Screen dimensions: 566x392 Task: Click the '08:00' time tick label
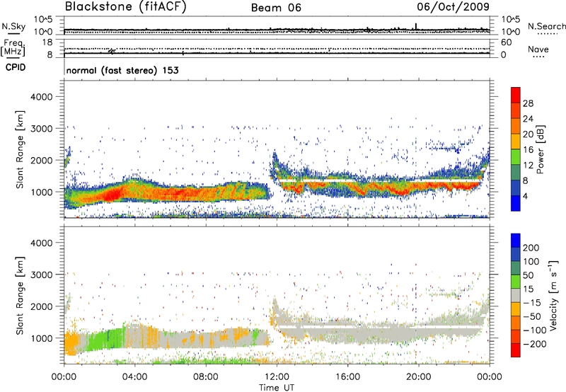(206, 377)
